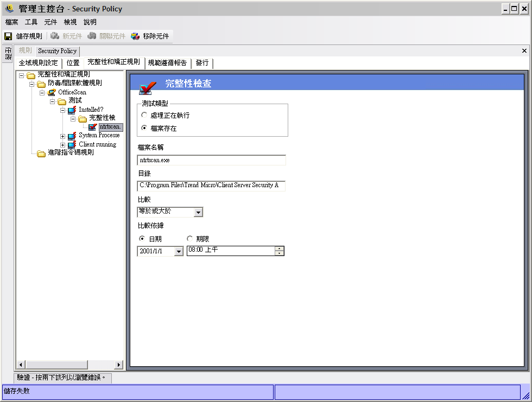Image resolution: width=532 pixels, height=402 pixels.
Task: Click the 驗證 validation tab at bottom
Action: point(62,377)
